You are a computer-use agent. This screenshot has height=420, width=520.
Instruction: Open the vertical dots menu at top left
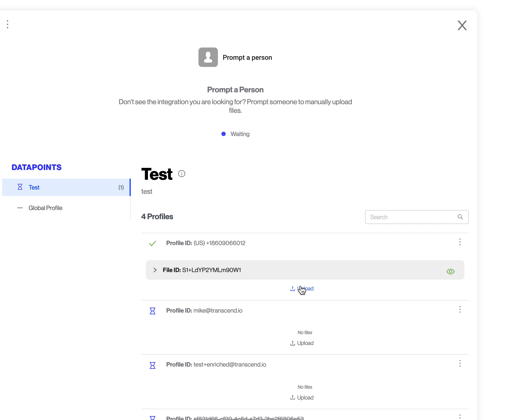(x=8, y=24)
